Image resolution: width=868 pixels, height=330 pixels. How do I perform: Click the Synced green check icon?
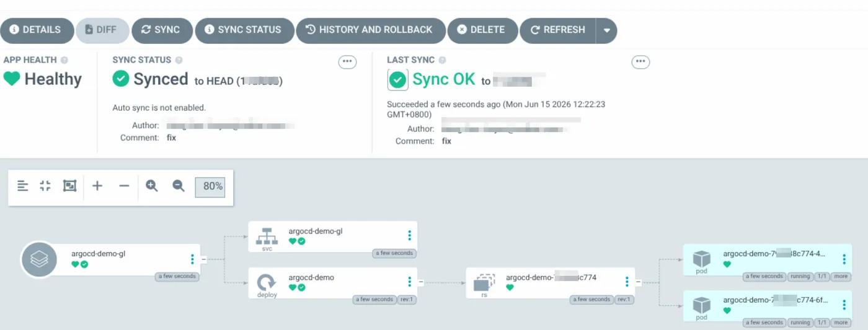click(121, 79)
